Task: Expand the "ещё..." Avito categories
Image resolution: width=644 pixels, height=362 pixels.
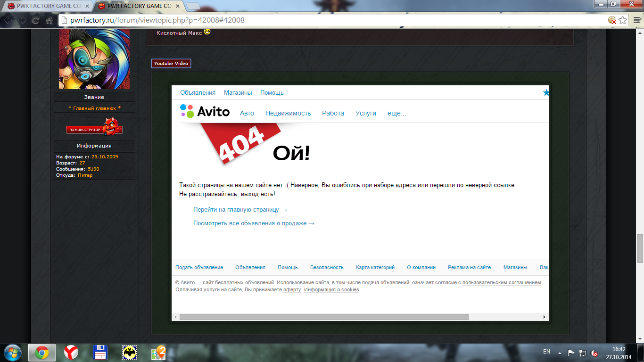Action: [x=396, y=113]
